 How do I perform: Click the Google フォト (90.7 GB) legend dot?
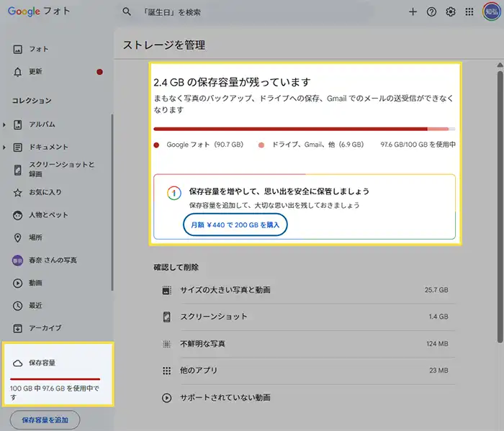[x=156, y=145]
